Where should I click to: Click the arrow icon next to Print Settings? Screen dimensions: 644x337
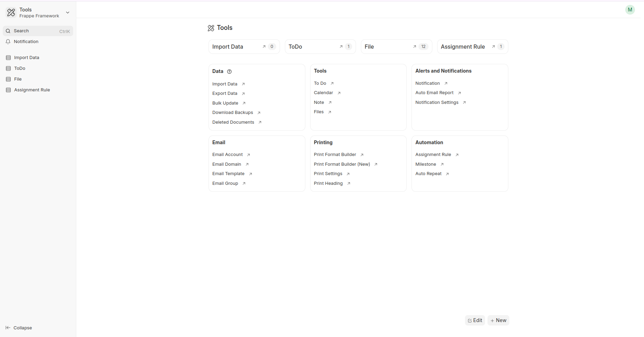coord(348,174)
